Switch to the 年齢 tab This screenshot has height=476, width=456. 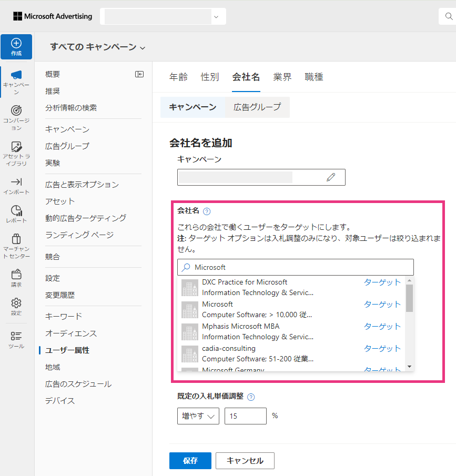(x=178, y=77)
